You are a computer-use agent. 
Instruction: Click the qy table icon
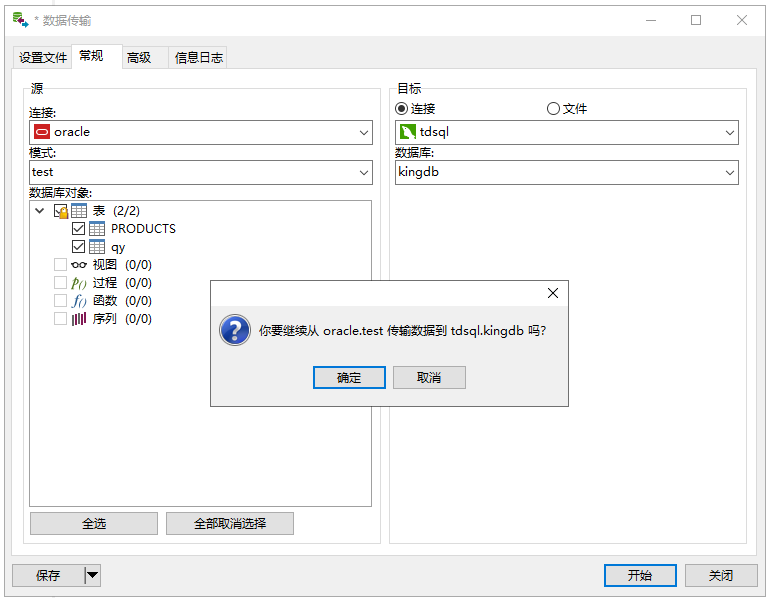pos(97,247)
